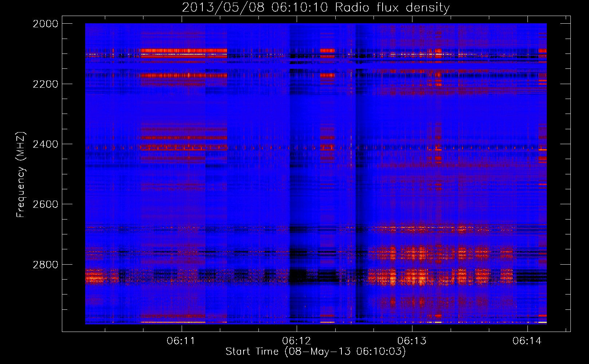Click the 2600 frequency tick label
The image size is (589, 364).
coord(46,204)
